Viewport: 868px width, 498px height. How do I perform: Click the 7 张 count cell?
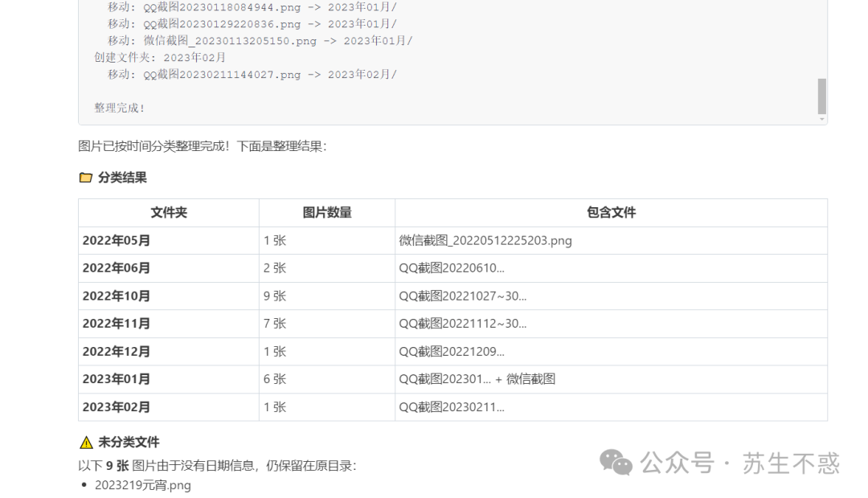[x=327, y=324]
